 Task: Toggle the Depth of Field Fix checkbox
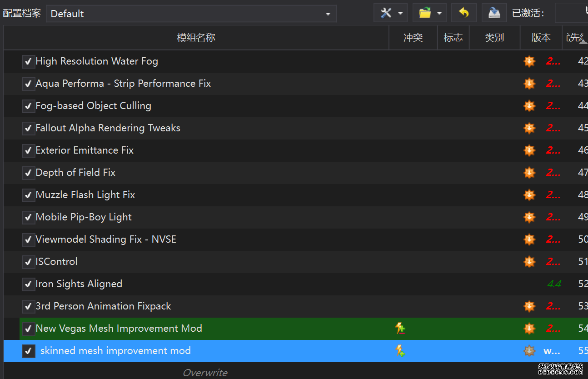[x=28, y=173]
